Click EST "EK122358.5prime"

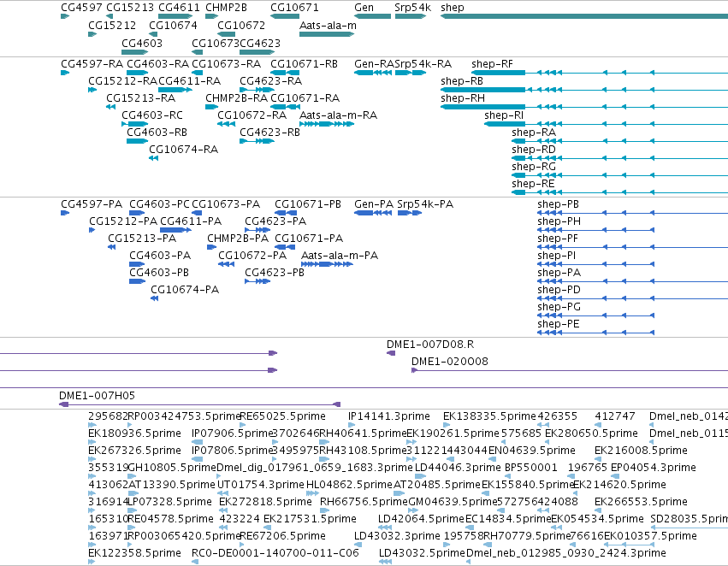134,553
